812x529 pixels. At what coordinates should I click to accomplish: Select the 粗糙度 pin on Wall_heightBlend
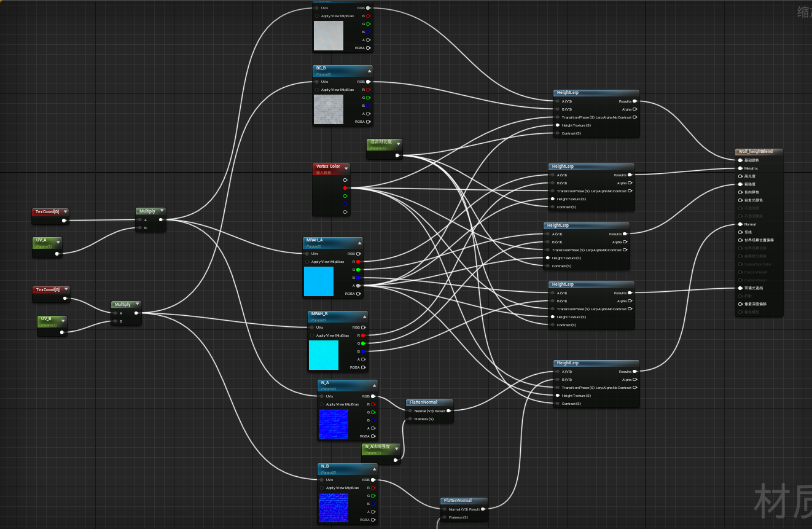740,184
